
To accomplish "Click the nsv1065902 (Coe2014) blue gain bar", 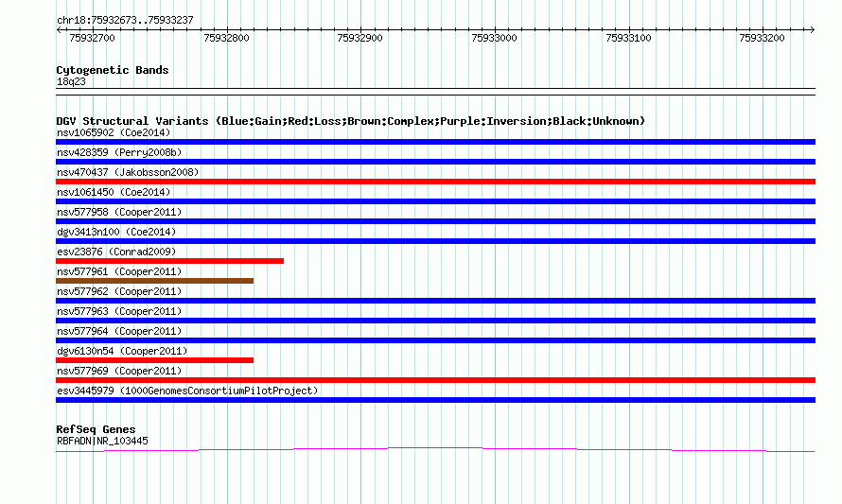I will coord(435,142).
